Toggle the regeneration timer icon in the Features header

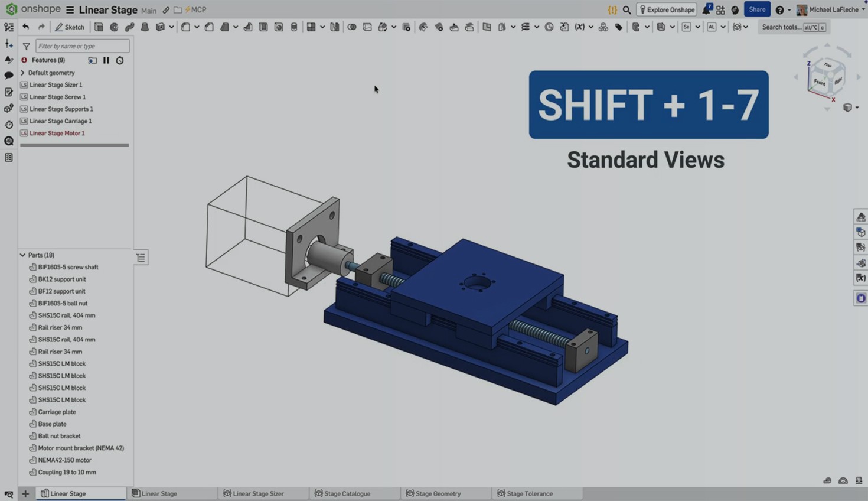[120, 60]
